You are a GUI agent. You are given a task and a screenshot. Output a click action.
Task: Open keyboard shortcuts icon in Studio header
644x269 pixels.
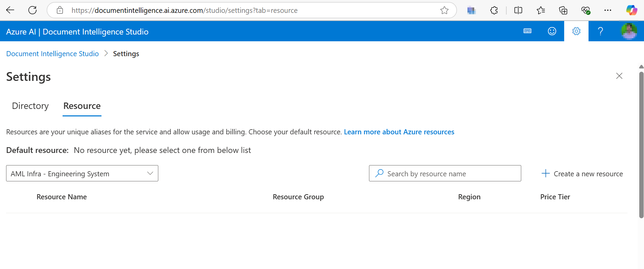[527, 31]
